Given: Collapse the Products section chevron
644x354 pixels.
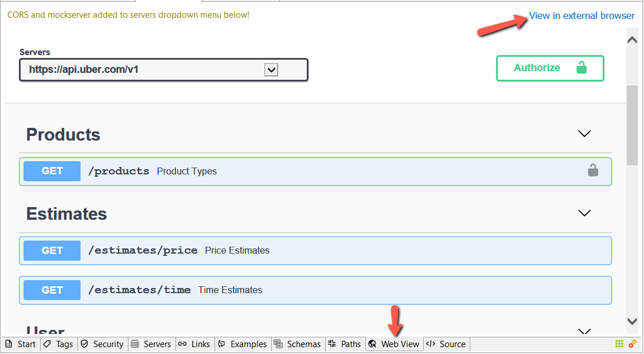Looking at the screenshot, I should pos(584,134).
